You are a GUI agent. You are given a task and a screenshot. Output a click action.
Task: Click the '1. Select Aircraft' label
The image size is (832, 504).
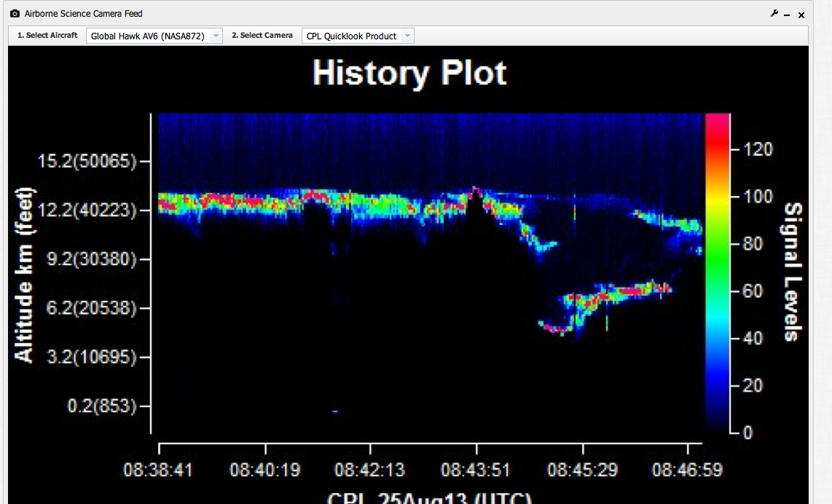(47, 36)
